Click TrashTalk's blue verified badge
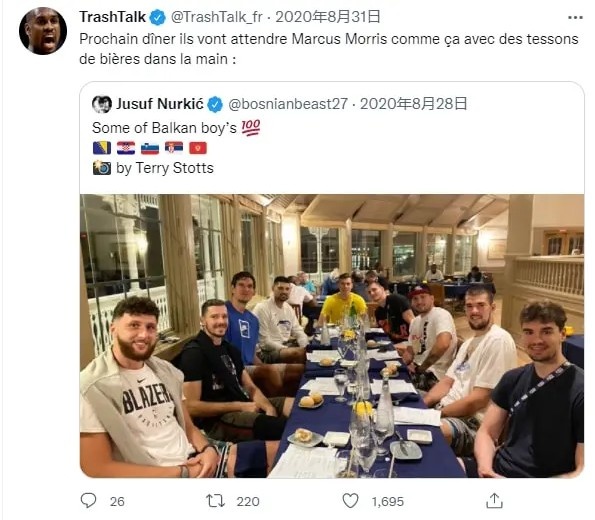This screenshot has height=520, width=595. [x=157, y=17]
